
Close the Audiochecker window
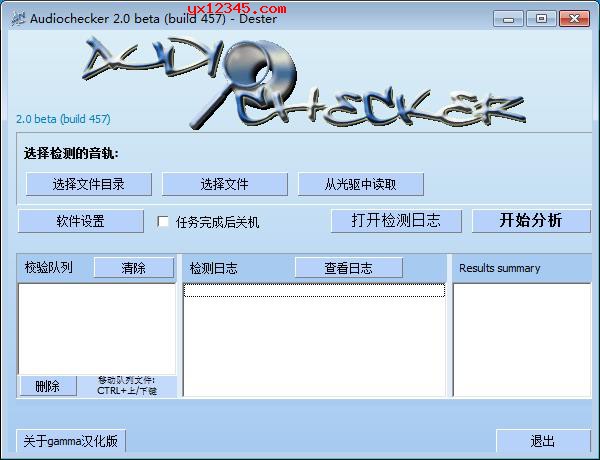click(x=574, y=19)
